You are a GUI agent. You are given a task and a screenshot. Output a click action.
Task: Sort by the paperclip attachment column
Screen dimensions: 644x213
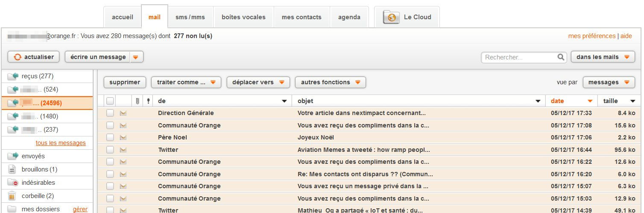(138, 101)
